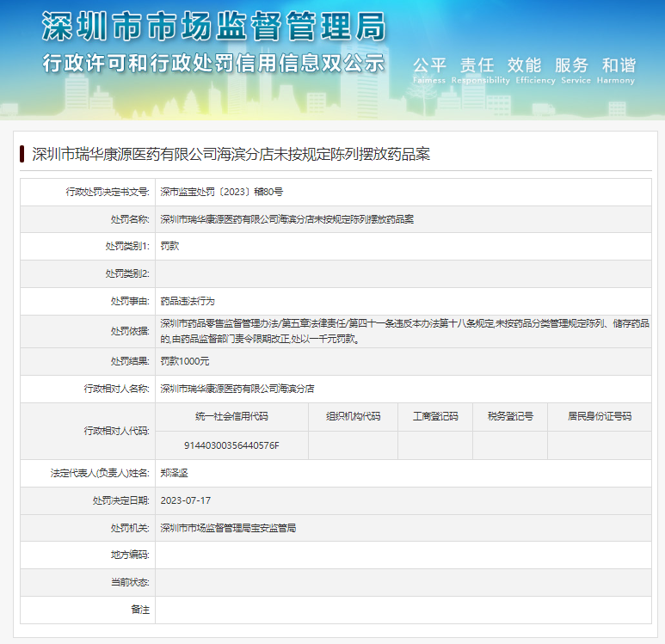The image size is (665, 644).
Task: Click the 处罚结果 label
Action: pos(130,361)
